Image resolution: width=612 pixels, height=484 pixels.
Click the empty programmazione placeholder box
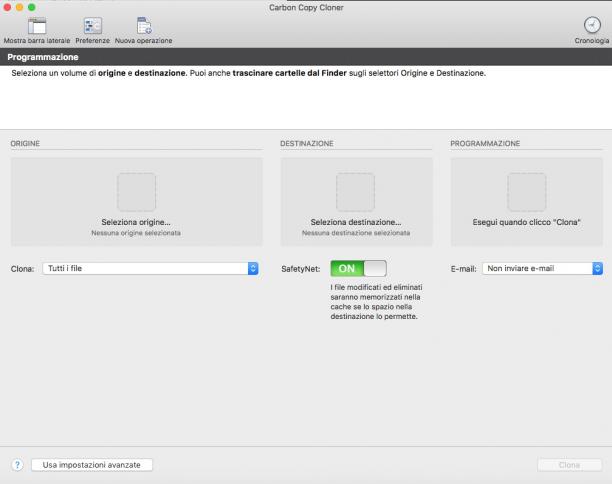click(527, 192)
